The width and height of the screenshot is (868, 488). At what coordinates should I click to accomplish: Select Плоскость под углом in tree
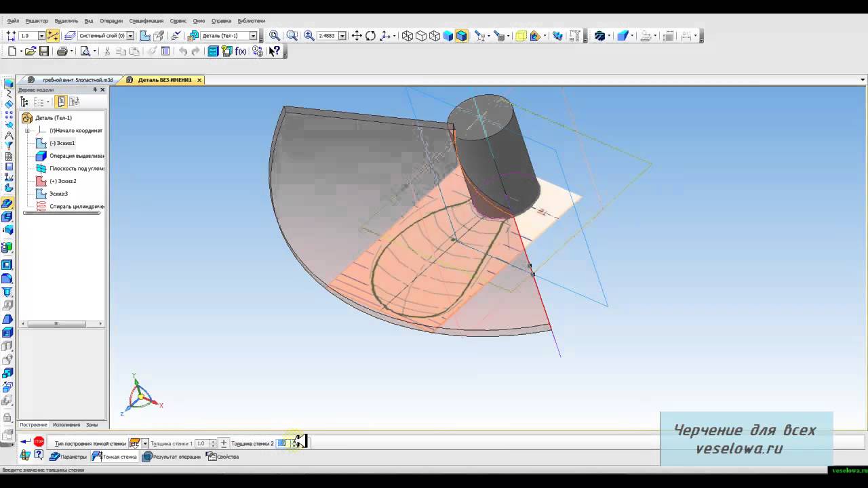[77, 169]
